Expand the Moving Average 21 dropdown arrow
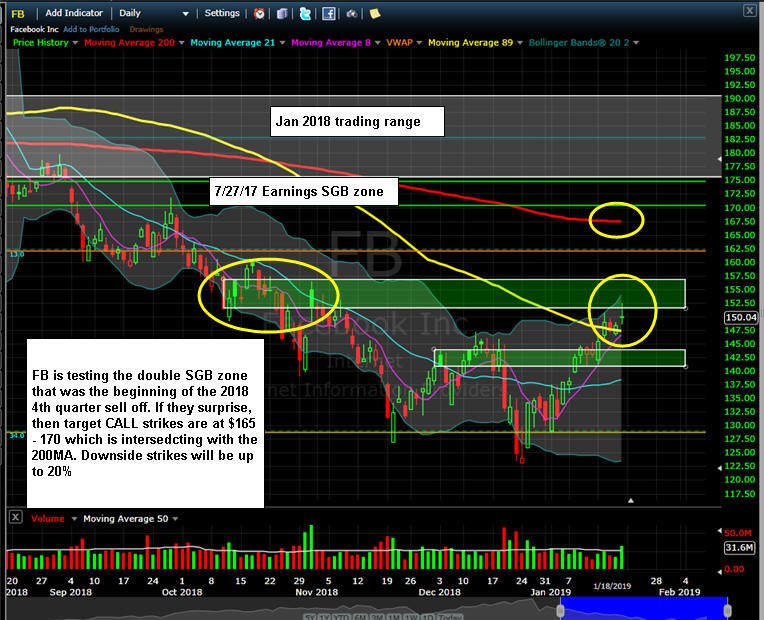 [282, 43]
